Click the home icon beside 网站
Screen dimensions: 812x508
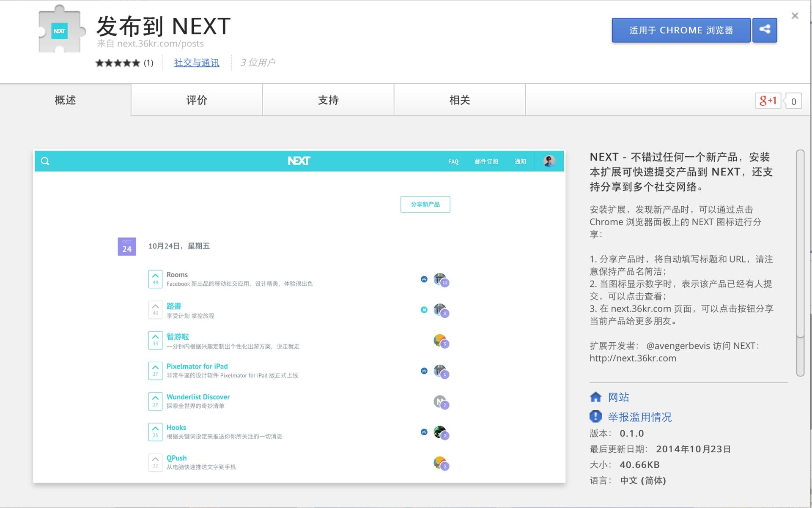coord(595,397)
